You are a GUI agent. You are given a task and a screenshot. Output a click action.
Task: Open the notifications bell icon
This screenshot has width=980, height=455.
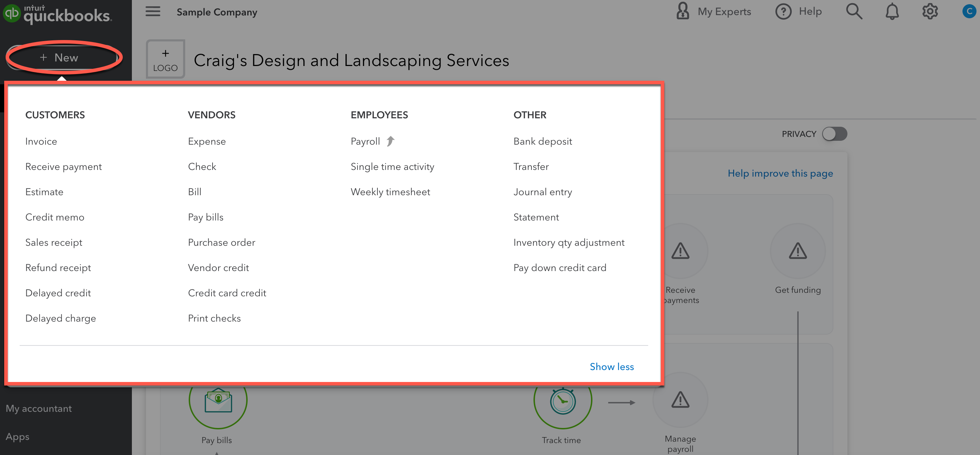892,12
